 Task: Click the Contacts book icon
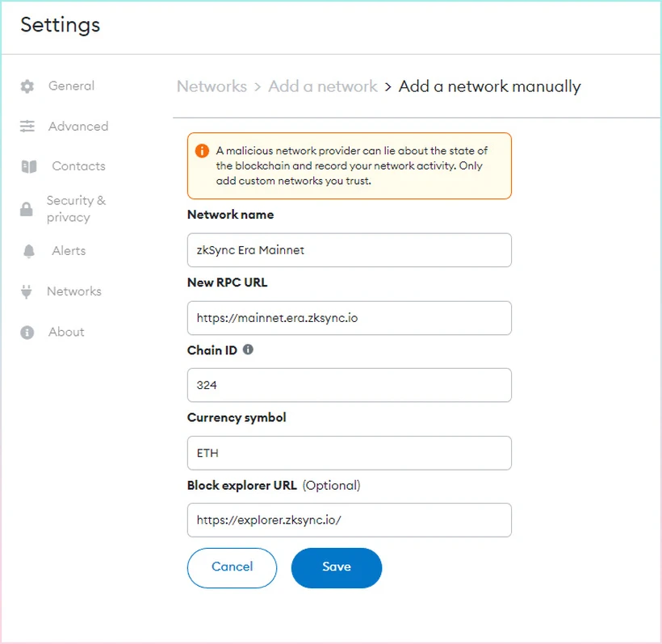pos(28,166)
